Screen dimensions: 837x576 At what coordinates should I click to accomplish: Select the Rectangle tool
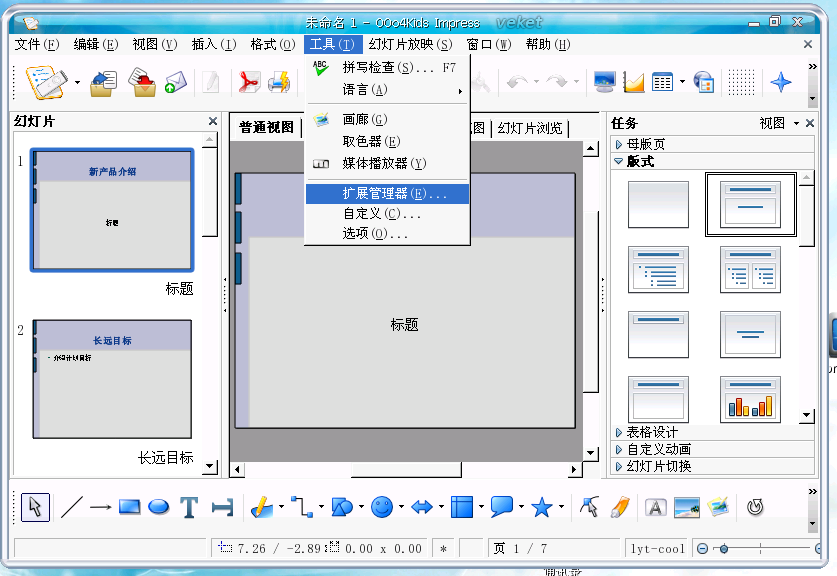click(129, 507)
